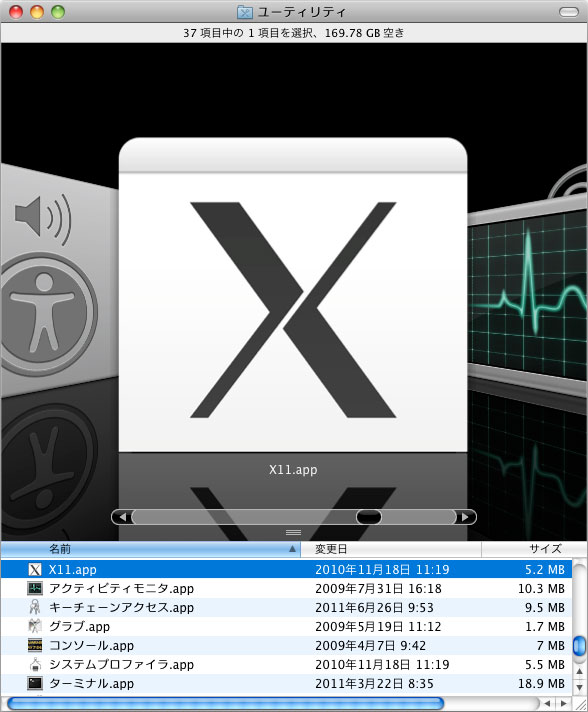Click the Terminal (ターミナル.app) list icon
The width and height of the screenshot is (588, 712).
[x=35, y=683]
